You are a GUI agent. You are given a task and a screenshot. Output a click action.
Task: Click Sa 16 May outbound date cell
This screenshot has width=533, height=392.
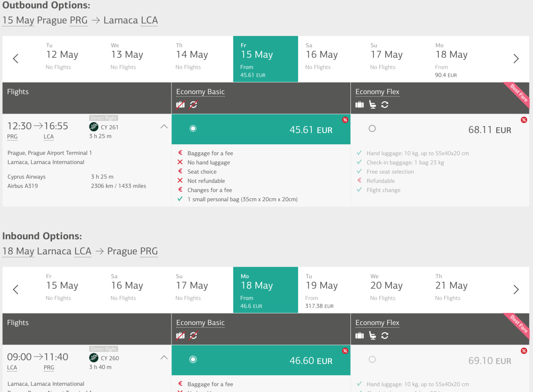[x=322, y=59]
